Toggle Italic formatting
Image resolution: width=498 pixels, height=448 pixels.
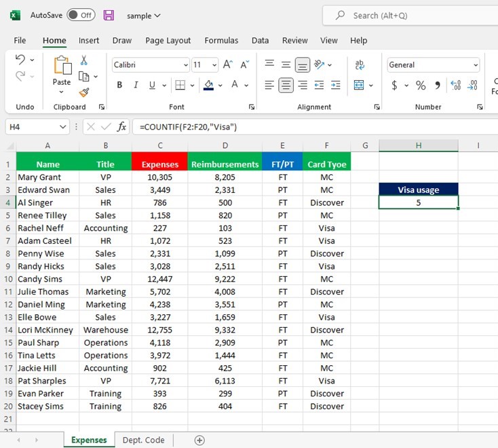(x=136, y=86)
